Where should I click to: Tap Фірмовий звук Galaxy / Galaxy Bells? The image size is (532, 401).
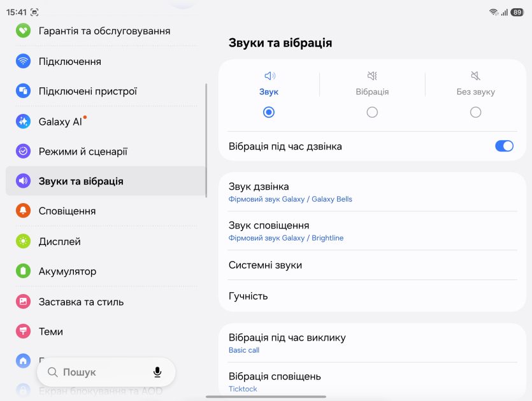290,199
